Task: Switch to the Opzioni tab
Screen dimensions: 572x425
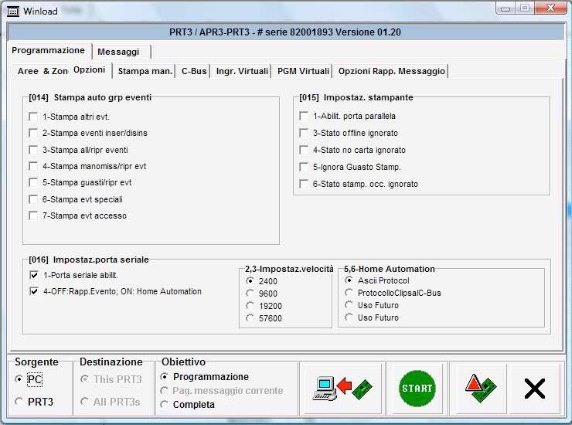Action: (x=89, y=70)
